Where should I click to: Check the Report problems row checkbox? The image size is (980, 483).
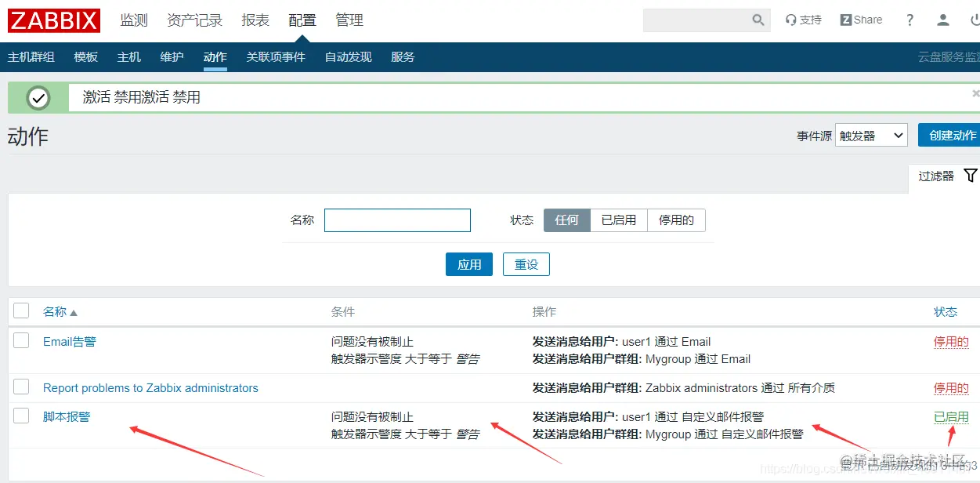tap(21, 387)
